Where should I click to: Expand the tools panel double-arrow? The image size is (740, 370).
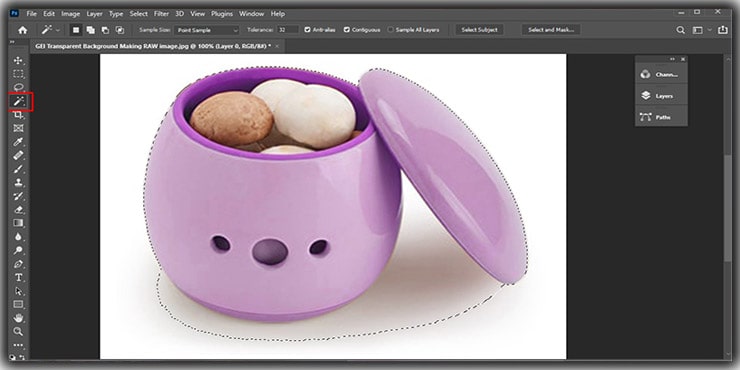point(12,42)
